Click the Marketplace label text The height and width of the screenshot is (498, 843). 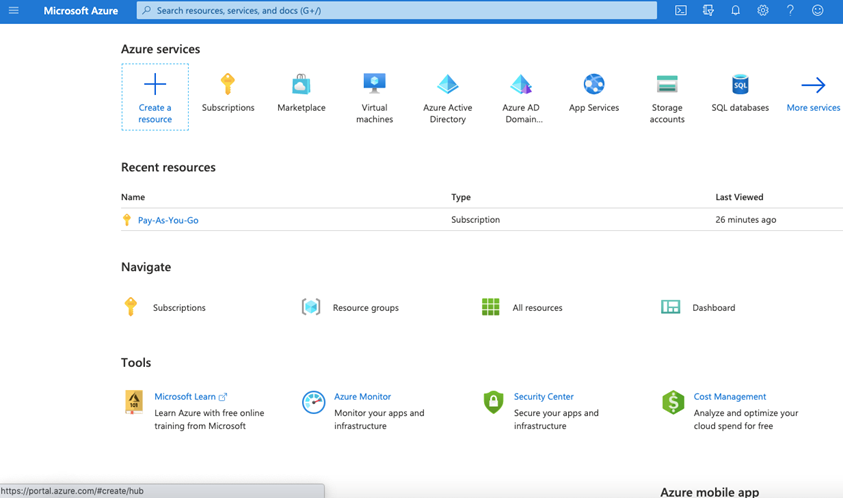pyautogui.click(x=301, y=108)
